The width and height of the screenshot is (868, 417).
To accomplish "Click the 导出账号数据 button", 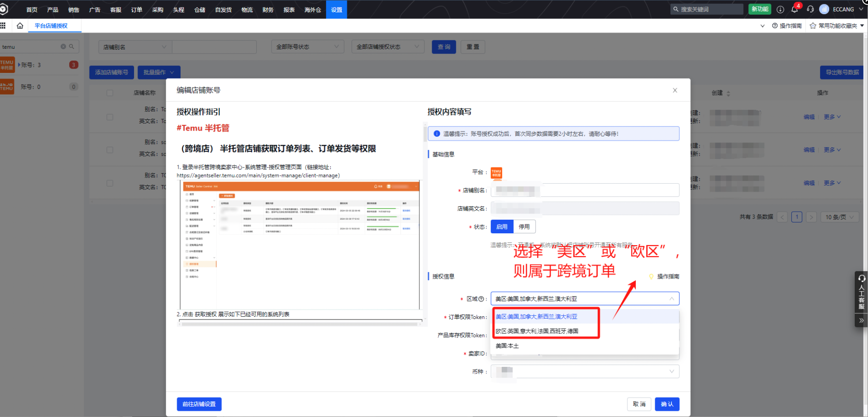I will 842,72.
